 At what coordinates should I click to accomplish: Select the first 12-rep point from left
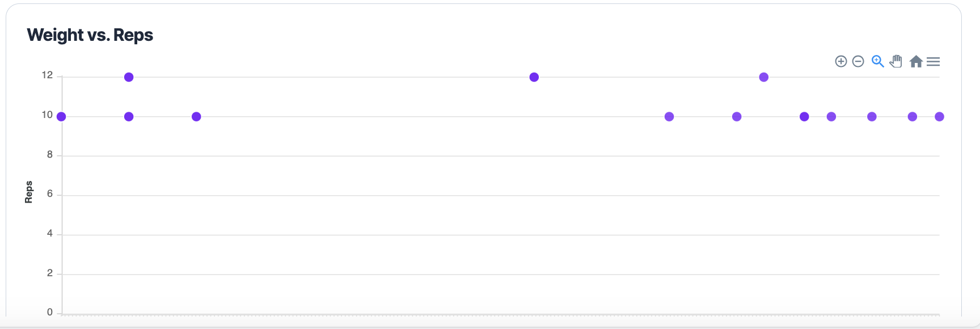click(129, 77)
